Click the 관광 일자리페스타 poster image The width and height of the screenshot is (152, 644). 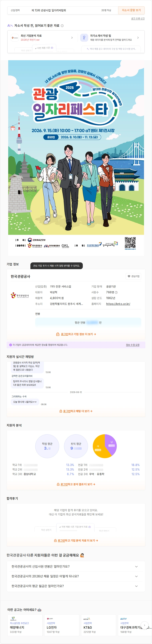(76, 158)
